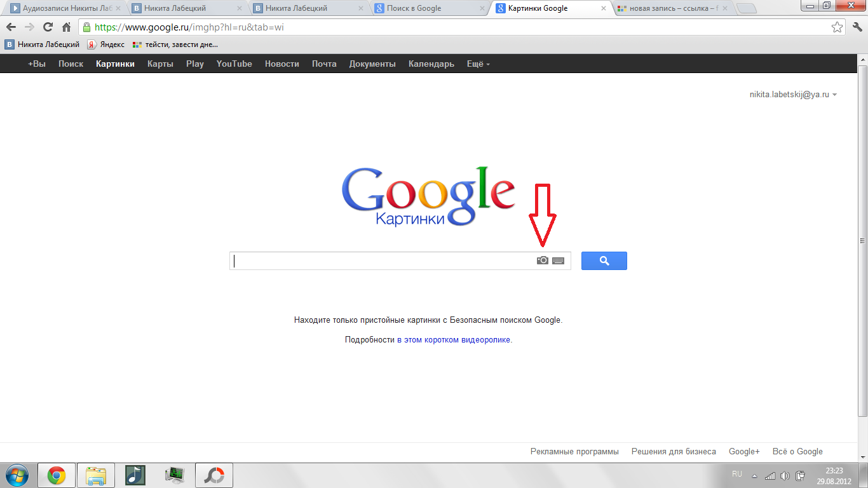Click the Google Картинки logo
Screen dimensions: 868x488
point(428,196)
